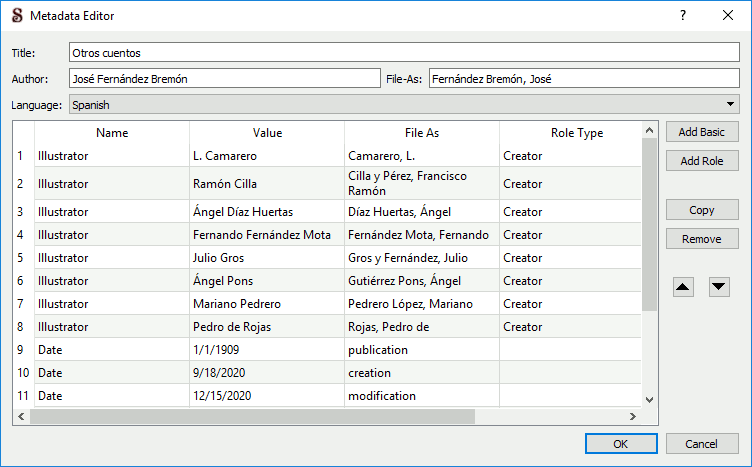This screenshot has height=467, width=752.
Task: Click the help question mark button
Action: tap(683, 16)
